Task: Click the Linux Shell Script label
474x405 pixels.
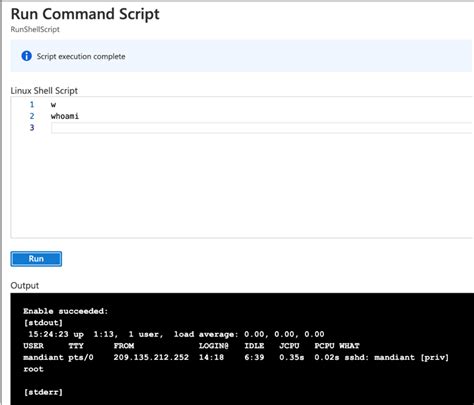Action: [44, 91]
